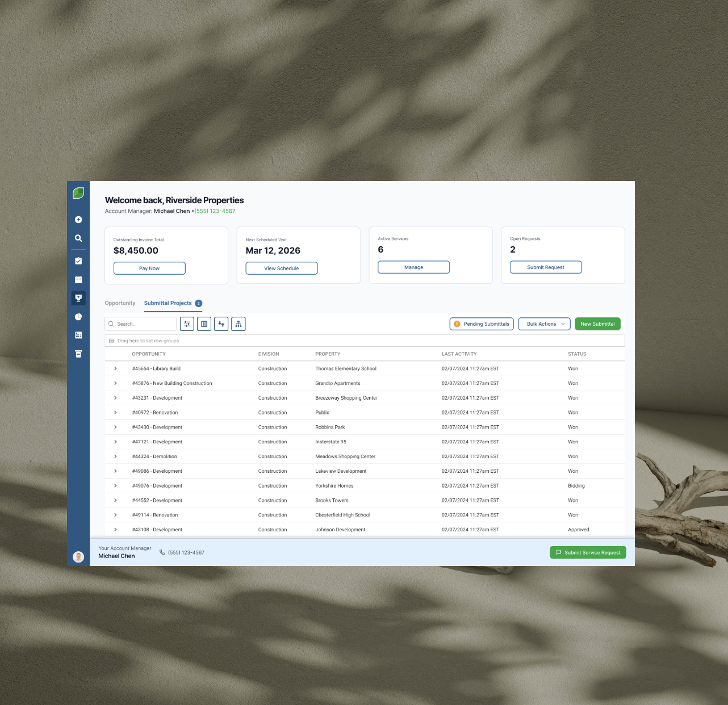This screenshot has width=728, height=705.
Task: Open the invoices icon in the sidebar
Action: 78,335
